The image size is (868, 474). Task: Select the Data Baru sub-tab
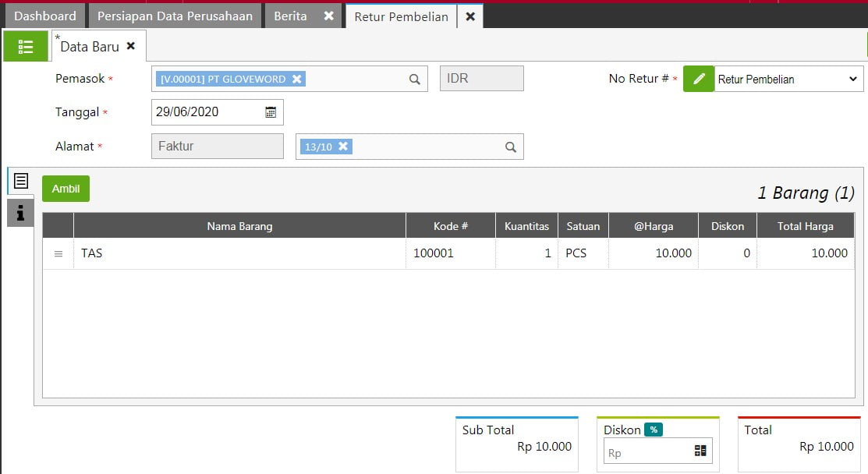coord(90,47)
